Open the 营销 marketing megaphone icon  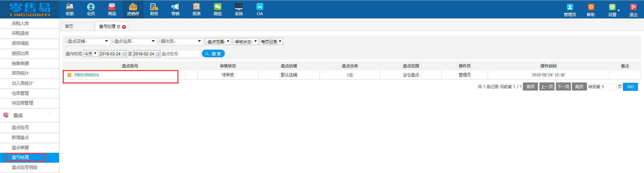pos(175,7)
